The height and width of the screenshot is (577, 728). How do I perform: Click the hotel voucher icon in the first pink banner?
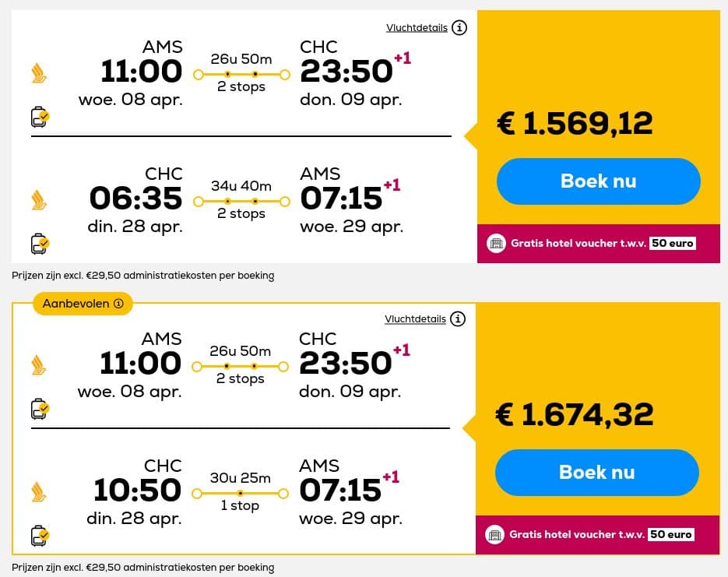click(x=496, y=243)
